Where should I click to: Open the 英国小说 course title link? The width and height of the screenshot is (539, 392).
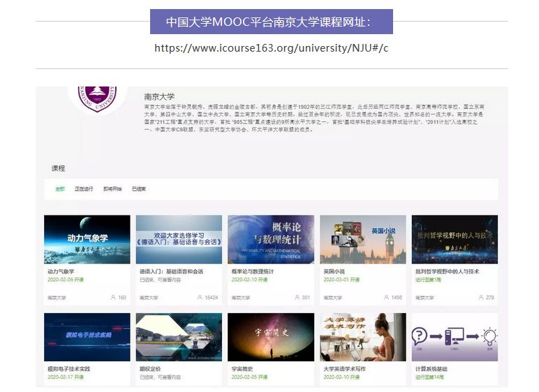pos(334,271)
